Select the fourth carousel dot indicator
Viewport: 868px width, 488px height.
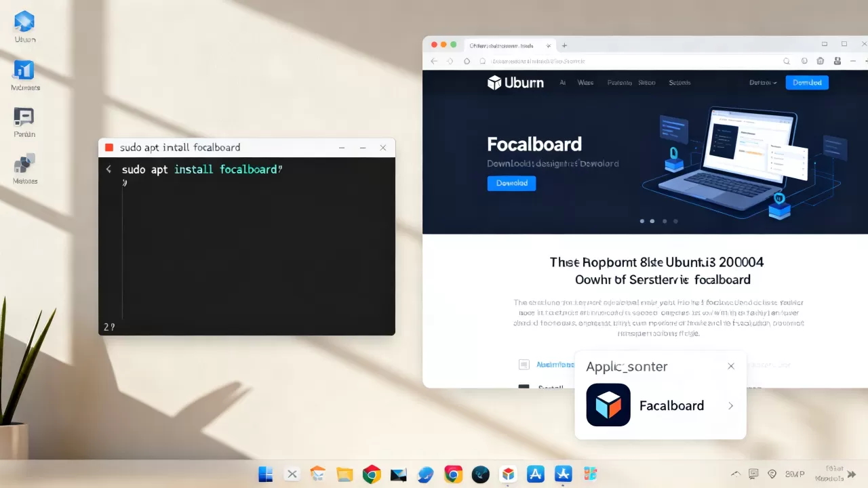tap(675, 221)
